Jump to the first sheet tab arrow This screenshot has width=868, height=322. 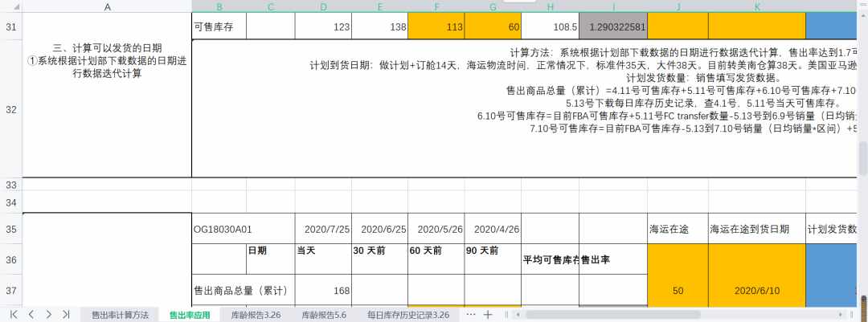(14, 314)
